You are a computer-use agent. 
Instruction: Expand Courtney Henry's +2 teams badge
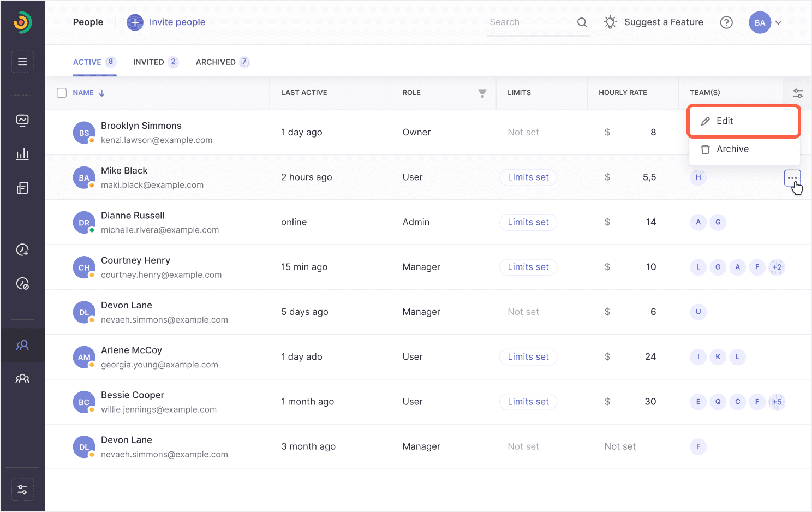[x=777, y=267]
